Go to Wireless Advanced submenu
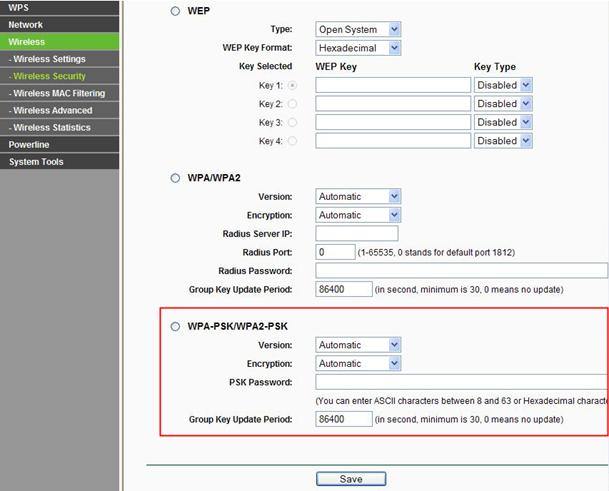The height and width of the screenshot is (491, 609). 59,110
